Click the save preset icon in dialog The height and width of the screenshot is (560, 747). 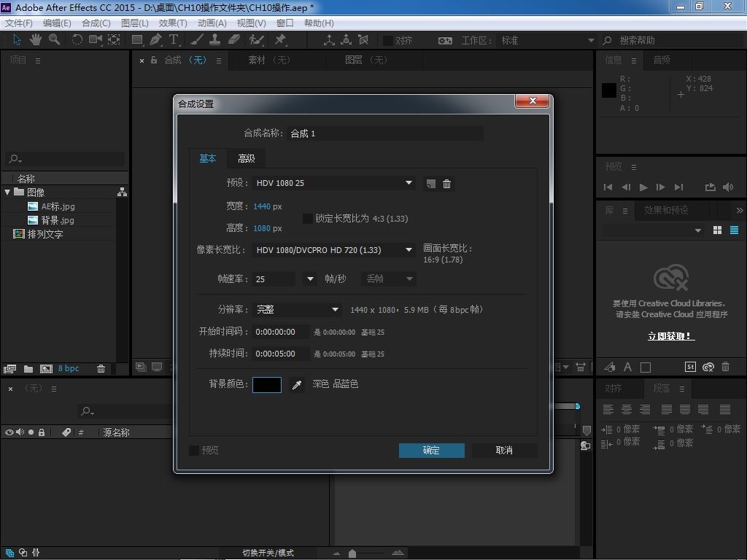point(430,184)
